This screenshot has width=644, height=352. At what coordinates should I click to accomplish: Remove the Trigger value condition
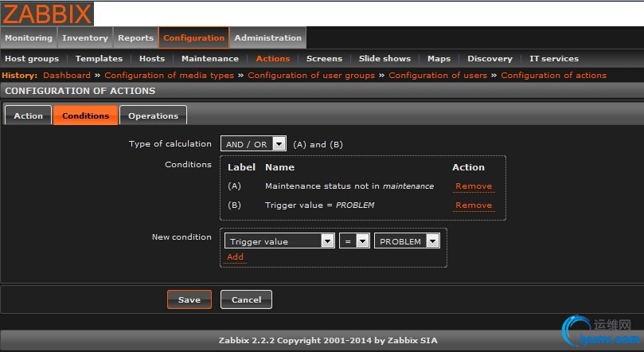tap(474, 205)
